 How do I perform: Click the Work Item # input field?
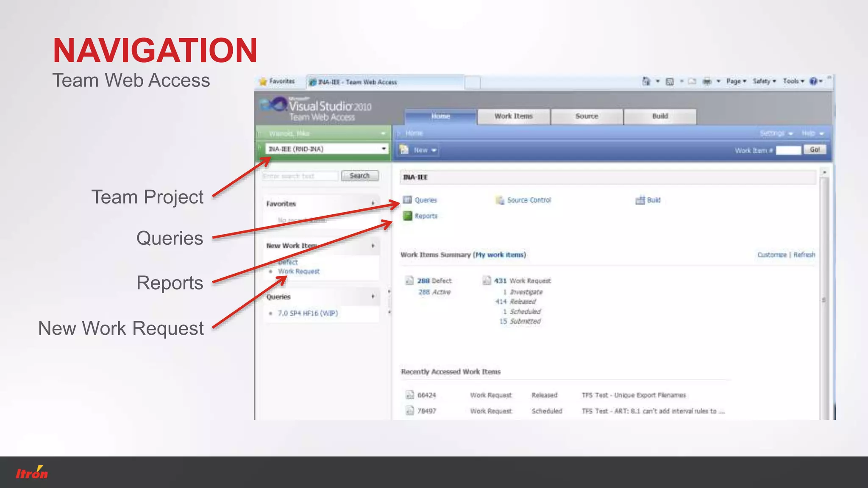pos(788,150)
